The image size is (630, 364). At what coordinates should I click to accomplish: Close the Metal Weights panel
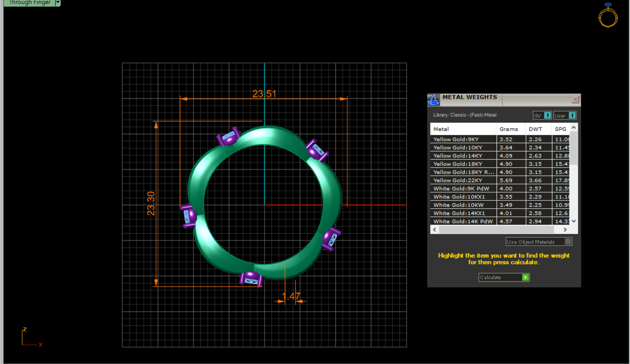click(575, 100)
